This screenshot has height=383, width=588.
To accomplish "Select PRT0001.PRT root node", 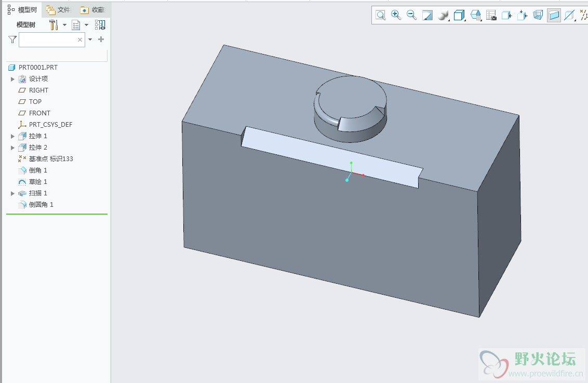I will [x=38, y=68].
